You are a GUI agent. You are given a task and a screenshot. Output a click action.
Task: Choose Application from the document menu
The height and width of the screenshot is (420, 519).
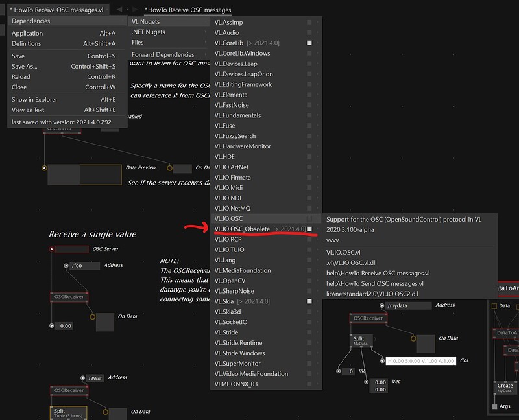pos(67,33)
